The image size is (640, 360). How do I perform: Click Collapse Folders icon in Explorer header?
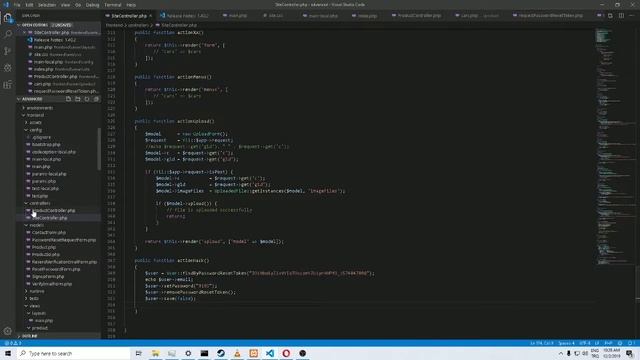click(96, 99)
